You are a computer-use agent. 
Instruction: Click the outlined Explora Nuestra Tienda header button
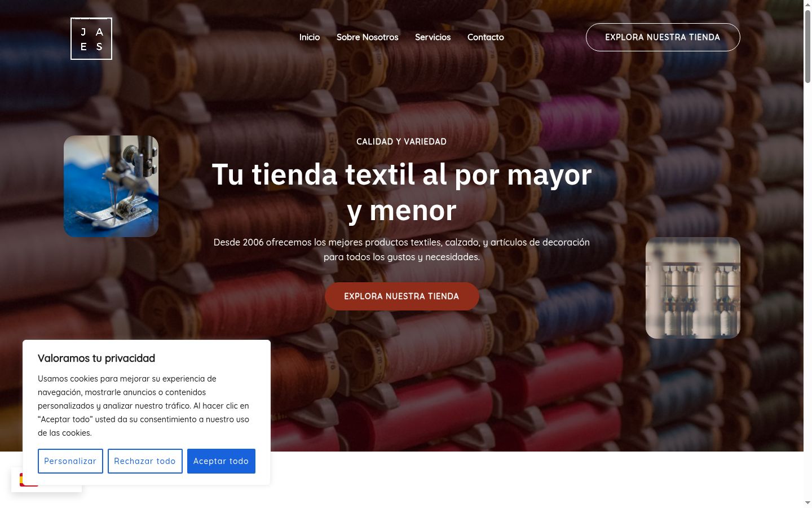tap(663, 37)
